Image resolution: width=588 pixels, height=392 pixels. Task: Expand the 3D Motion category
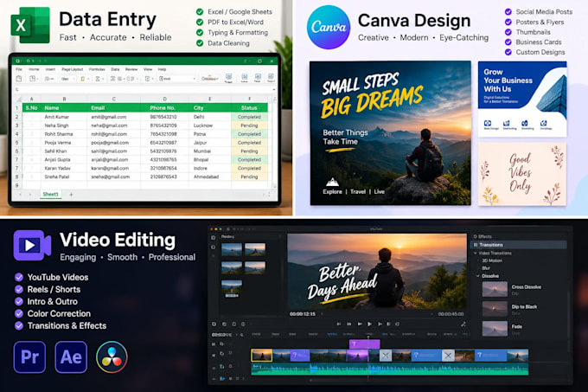pos(492,260)
